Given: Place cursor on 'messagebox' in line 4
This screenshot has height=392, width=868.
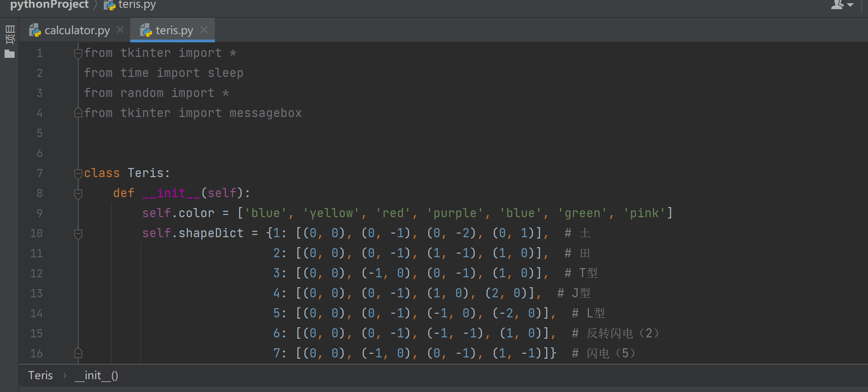Looking at the screenshot, I should pyautogui.click(x=265, y=113).
